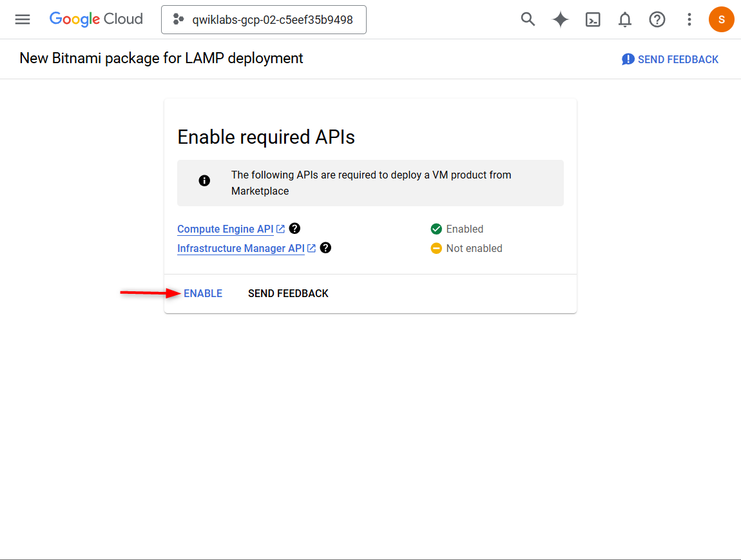Show help tooltip for Infrastructure Manager API
741x560 pixels.
325,247
